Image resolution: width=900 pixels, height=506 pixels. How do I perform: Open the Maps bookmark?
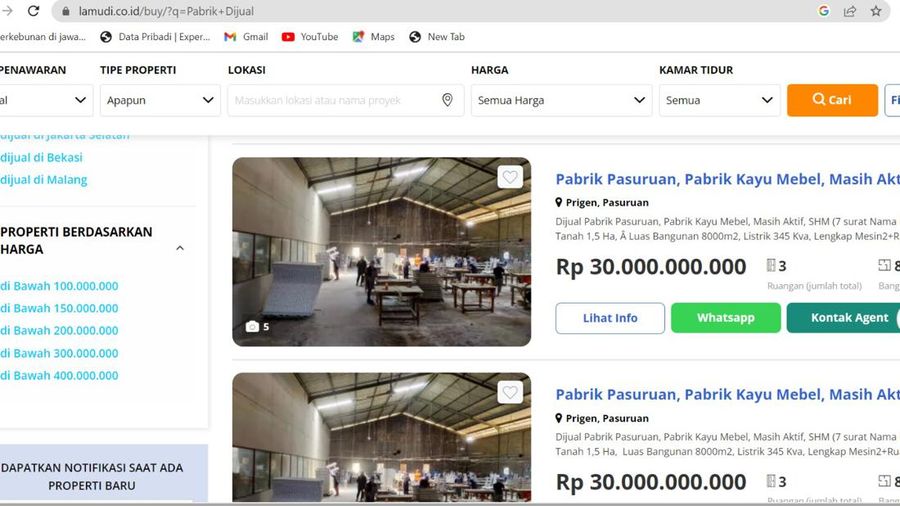tap(373, 37)
